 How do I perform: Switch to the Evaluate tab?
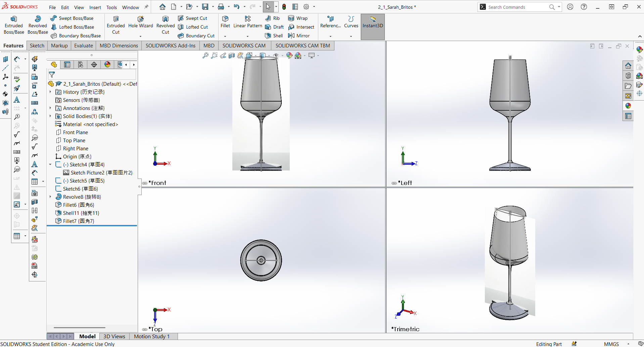[x=83, y=45]
